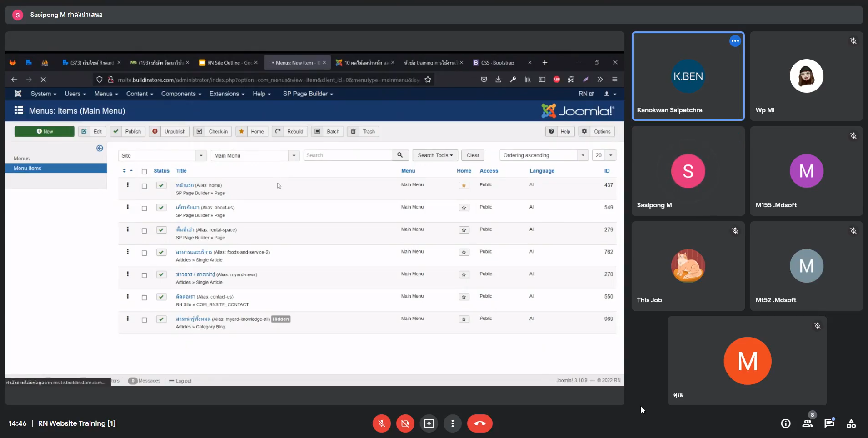This screenshot has width=868, height=438.
Task: Open the activities icon
Action: pyautogui.click(x=851, y=423)
